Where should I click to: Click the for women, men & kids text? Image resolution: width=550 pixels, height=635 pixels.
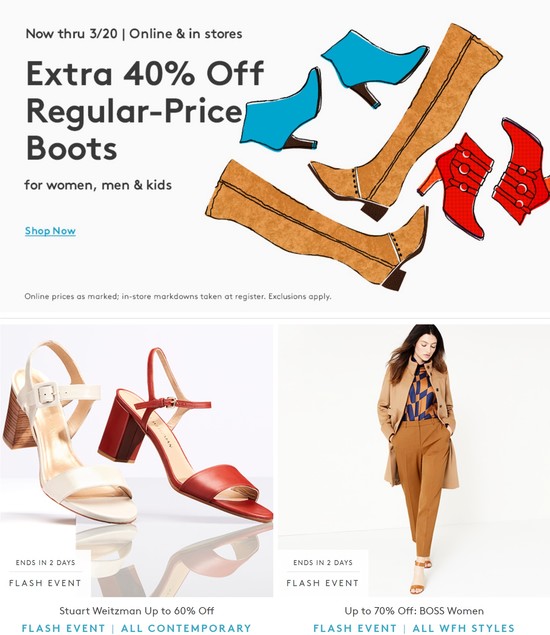[98, 185]
